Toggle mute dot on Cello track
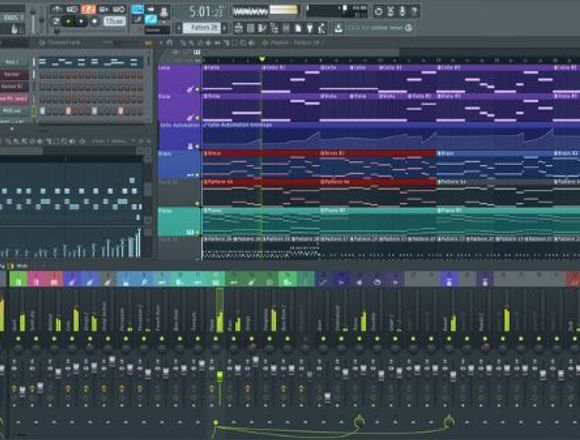The height and width of the screenshot is (440, 580). (197, 89)
